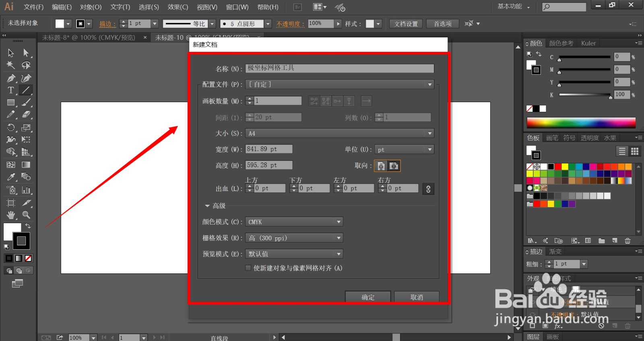Open the size dropdown showing A4
The image size is (644, 341).
pyautogui.click(x=340, y=133)
